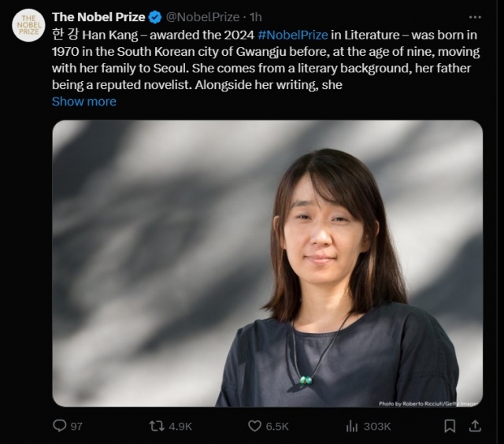Open the Han Kang portrait photo

pos(268,264)
